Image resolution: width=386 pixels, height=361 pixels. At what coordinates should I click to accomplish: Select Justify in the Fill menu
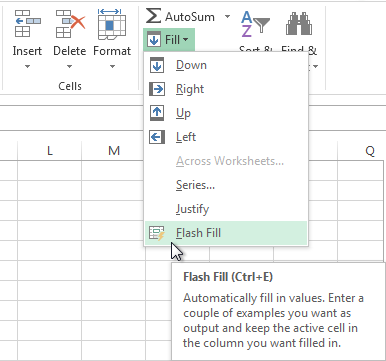tap(226, 209)
